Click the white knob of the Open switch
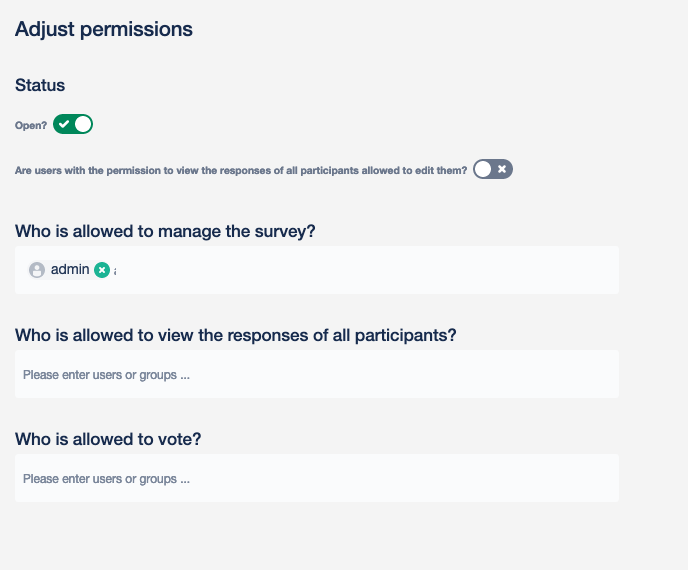The image size is (688, 570). point(83,124)
